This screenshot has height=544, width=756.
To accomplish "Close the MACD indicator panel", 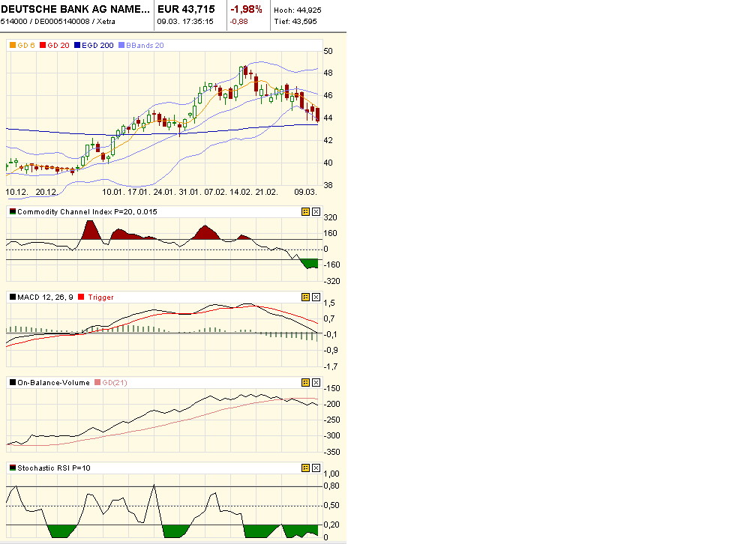I will pos(316,297).
